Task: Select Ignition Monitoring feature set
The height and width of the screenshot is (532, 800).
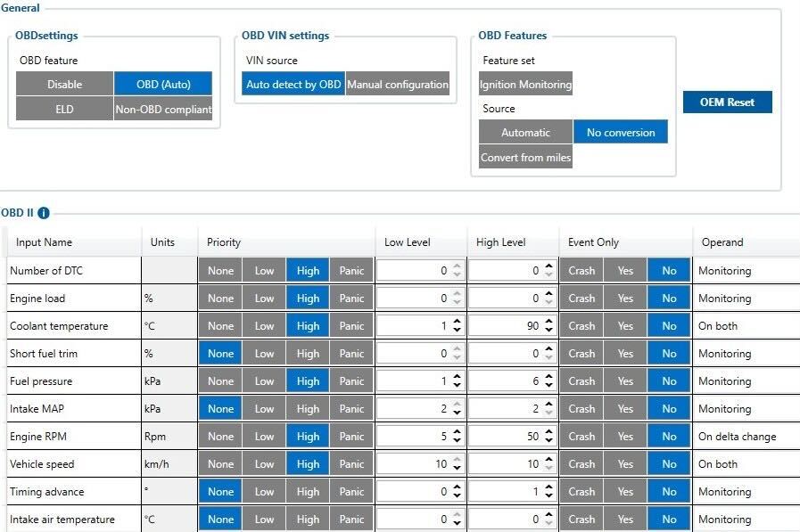Action: point(525,84)
